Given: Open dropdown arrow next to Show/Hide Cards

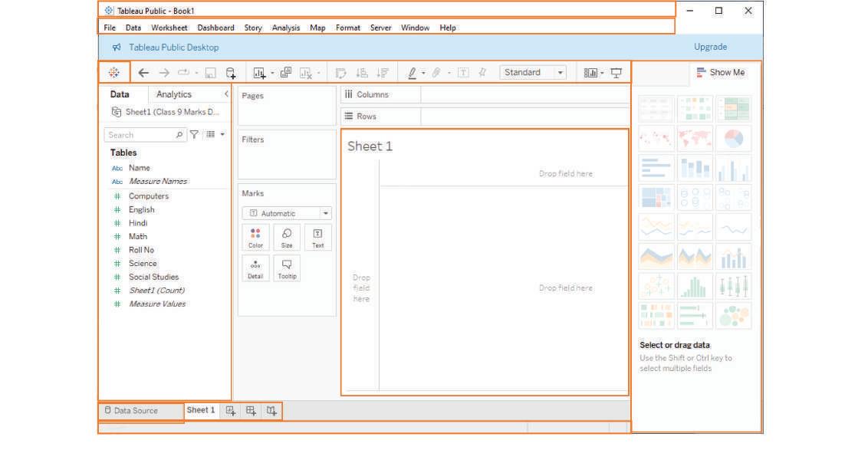Looking at the screenshot, I should (x=602, y=73).
